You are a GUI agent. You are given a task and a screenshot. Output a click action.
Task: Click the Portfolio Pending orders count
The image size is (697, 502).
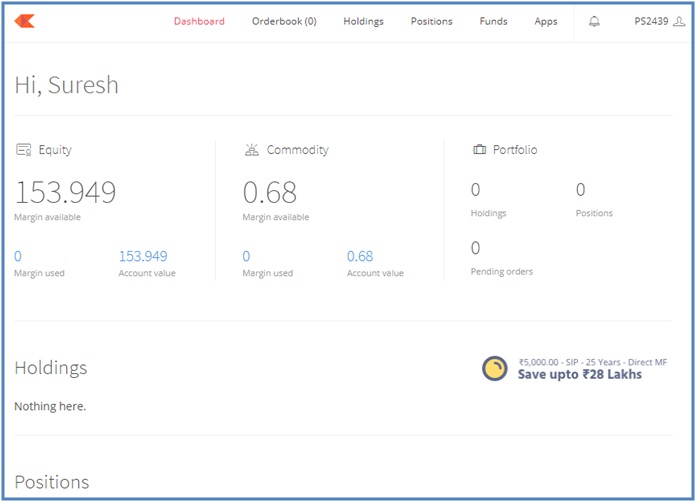[475, 248]
